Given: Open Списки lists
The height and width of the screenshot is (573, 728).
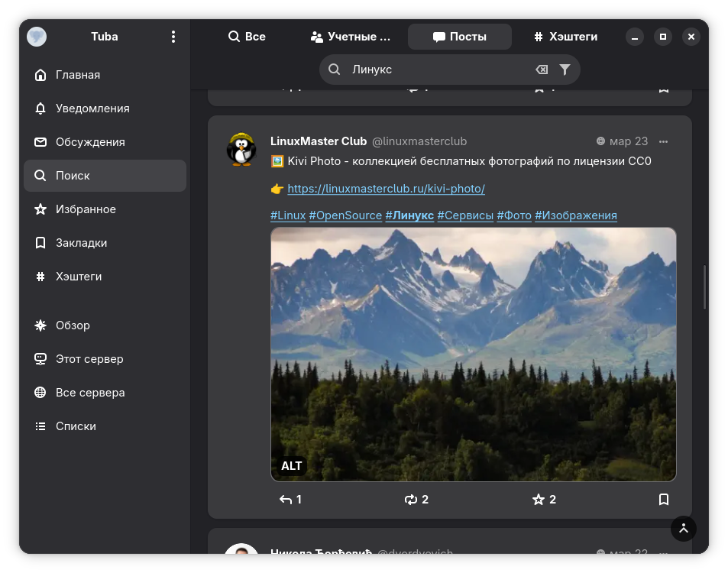Looking at the screenshot, I should (x=105, y=426).
